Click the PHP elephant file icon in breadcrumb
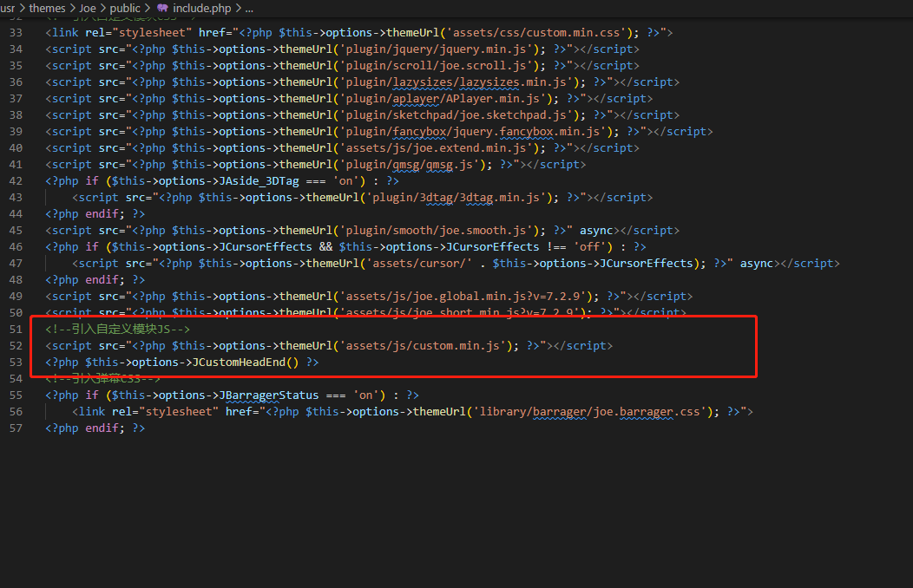Viewport: 913px width, 588px height. coord(162,8)
